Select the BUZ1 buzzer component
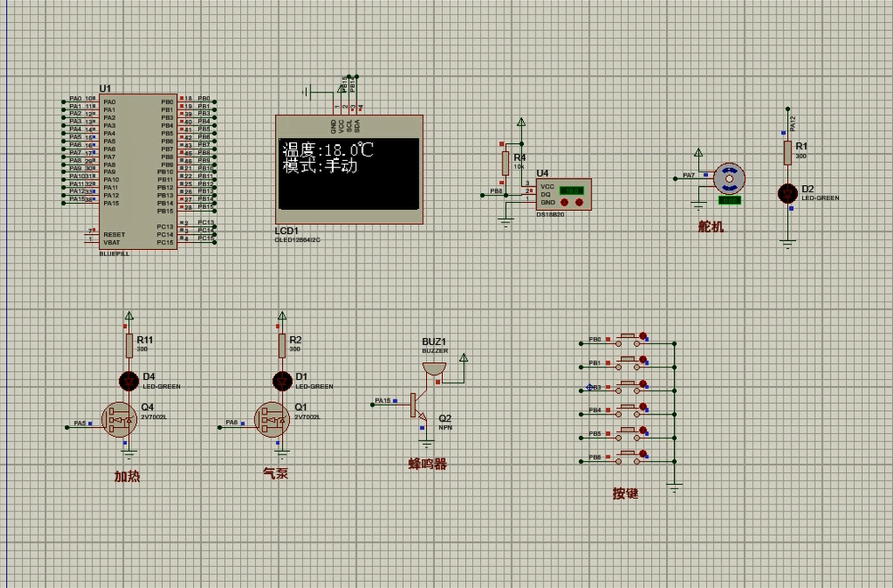893x588 pixels. point(434,367)
